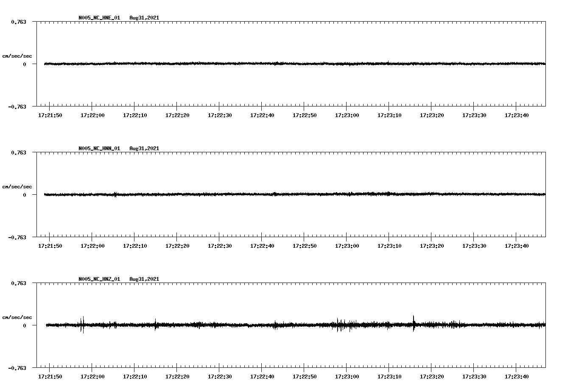This screenshot has width=576, height=392.
Task: Click the N005_NC_HNE_01 channel title
Action: pos(99,18)
